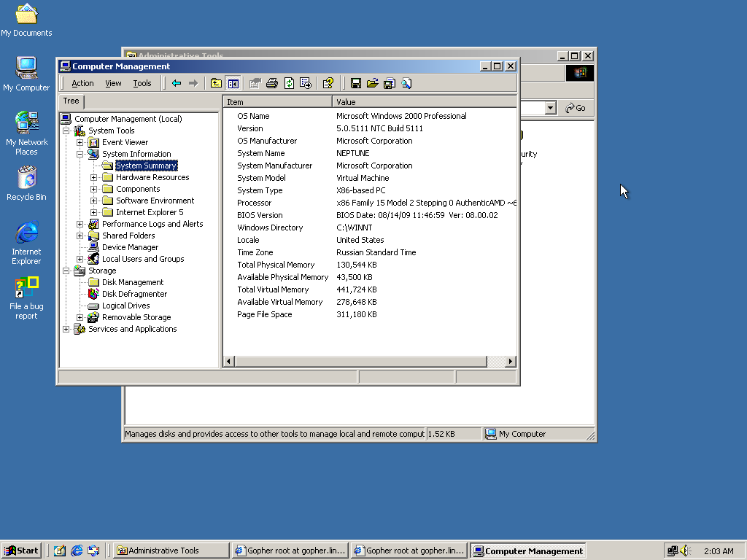
Task: Click the network icon in the system tray
Action: point(672,551)
